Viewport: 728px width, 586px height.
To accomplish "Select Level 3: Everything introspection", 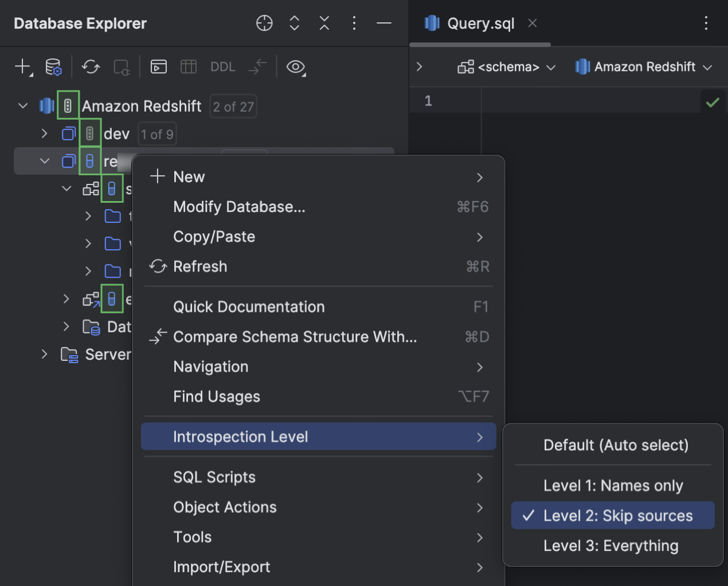I will point(610,546).
